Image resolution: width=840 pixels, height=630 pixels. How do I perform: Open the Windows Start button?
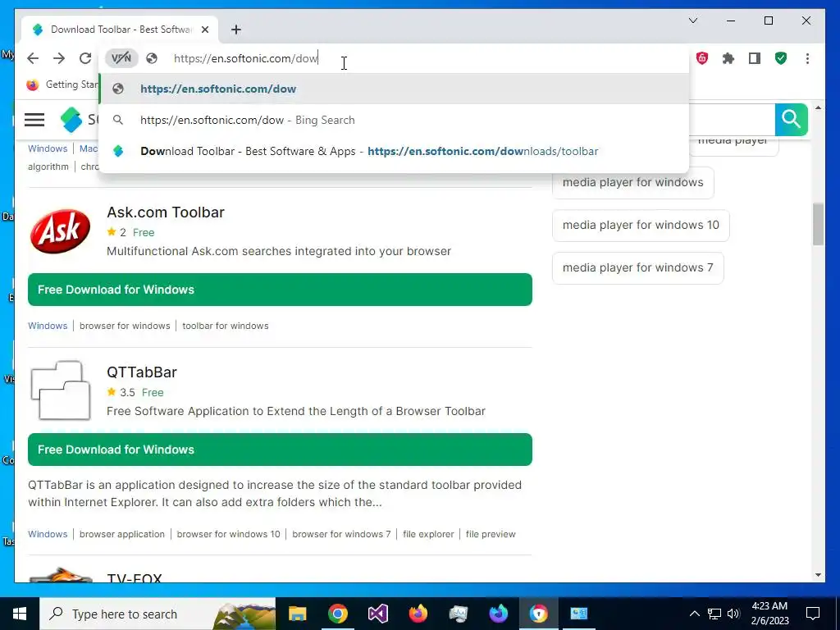[x=20, y=614]
